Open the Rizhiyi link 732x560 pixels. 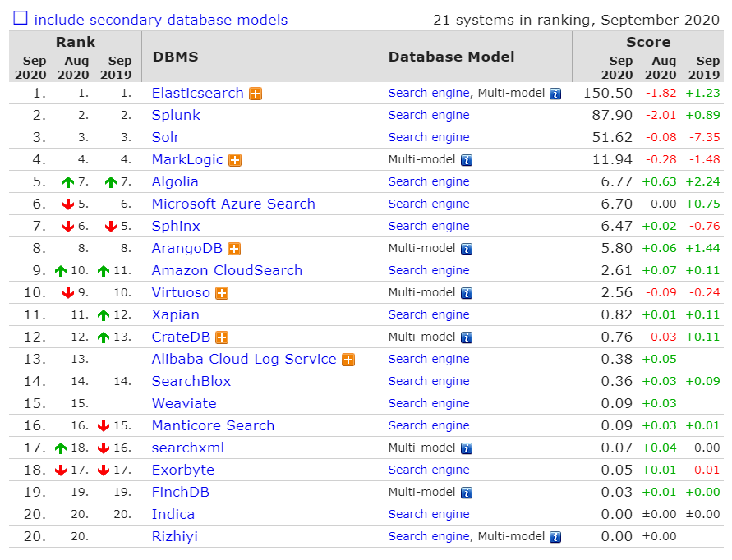coord(175,536)
